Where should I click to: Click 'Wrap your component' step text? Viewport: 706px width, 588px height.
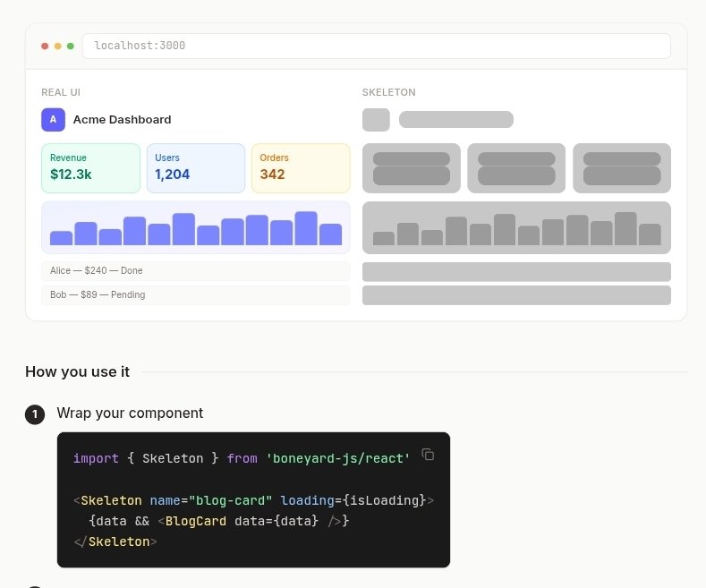(x=130, y=413)
